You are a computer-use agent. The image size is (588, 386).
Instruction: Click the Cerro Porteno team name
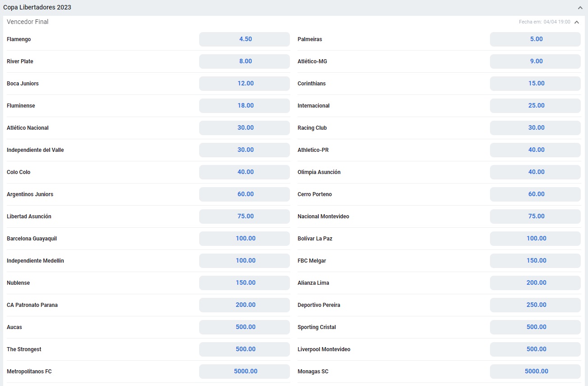315,194
